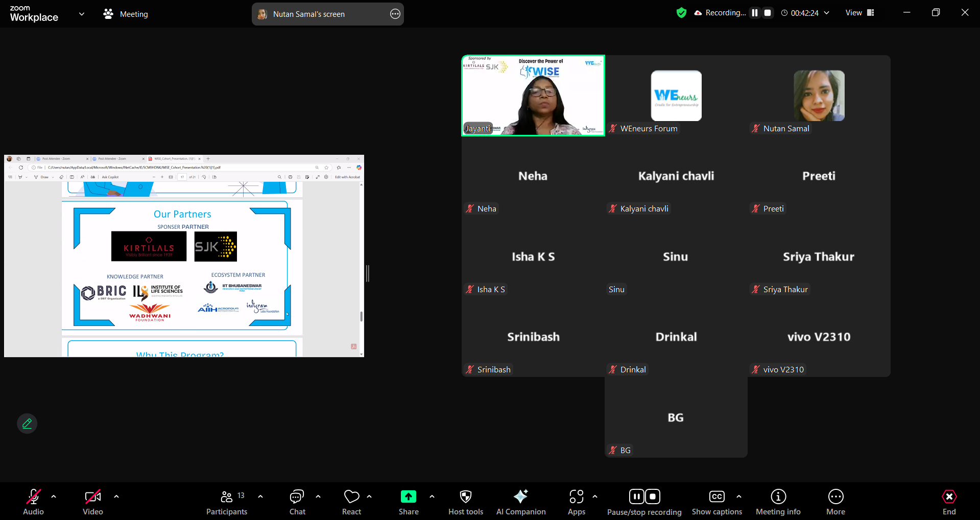Open the Participants panel

click(x=227, y=502)
